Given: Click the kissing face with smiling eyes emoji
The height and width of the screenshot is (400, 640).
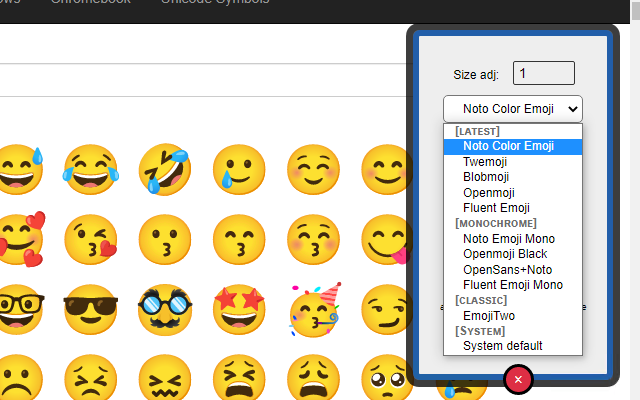Looking at the screenshot, I should (x=239, y=240).
